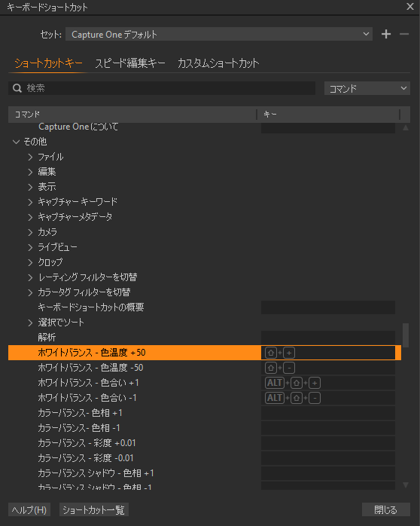The width and height of the screenshot is (420, 526).
Task: Switch to スピード編集キー tab
Action: (130, 63)
